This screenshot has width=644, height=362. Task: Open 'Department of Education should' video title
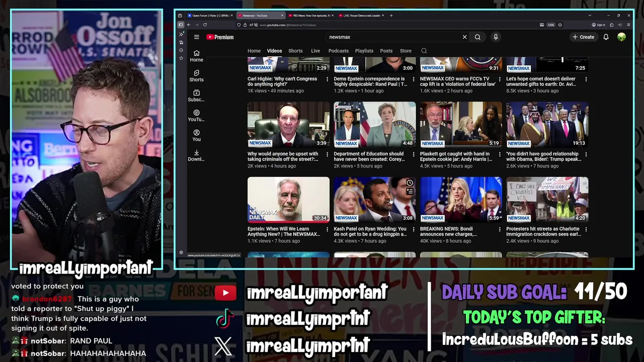369,156
